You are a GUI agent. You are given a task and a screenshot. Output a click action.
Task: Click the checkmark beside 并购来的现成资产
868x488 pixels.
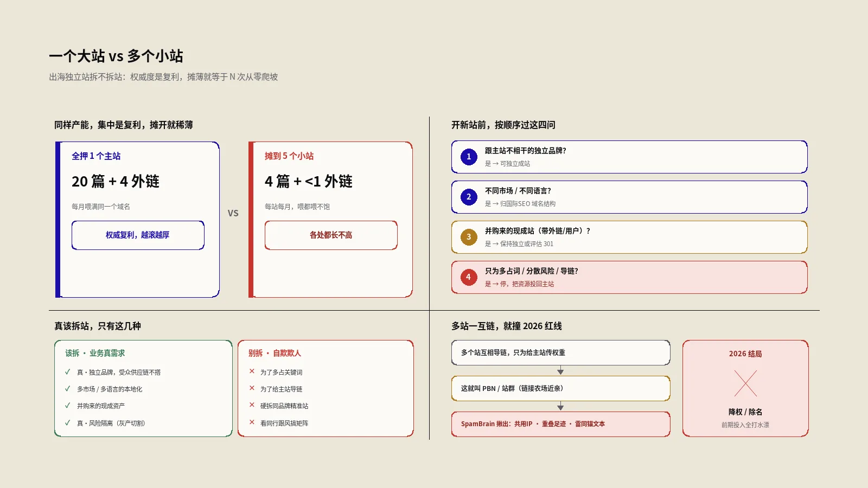[x=68, y=406]
